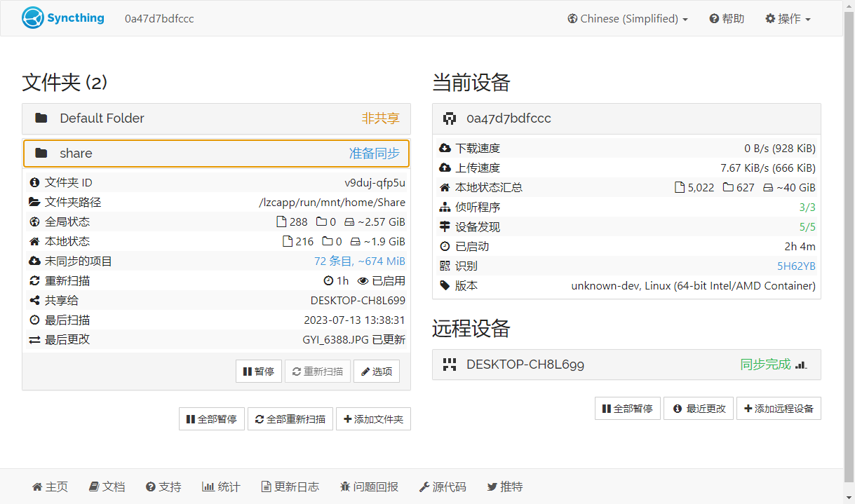Open the 操作 actions dropdown menu
This screenshot has height=504, width=855.
[788, 19]
